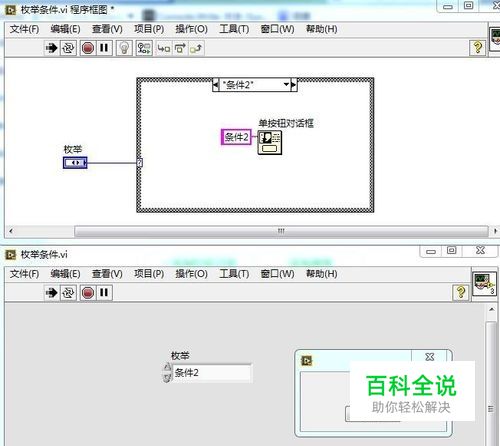This screenshot has height=446, width=500.
Task: Open context help in front panel window
Action: (x=461, y=292)
